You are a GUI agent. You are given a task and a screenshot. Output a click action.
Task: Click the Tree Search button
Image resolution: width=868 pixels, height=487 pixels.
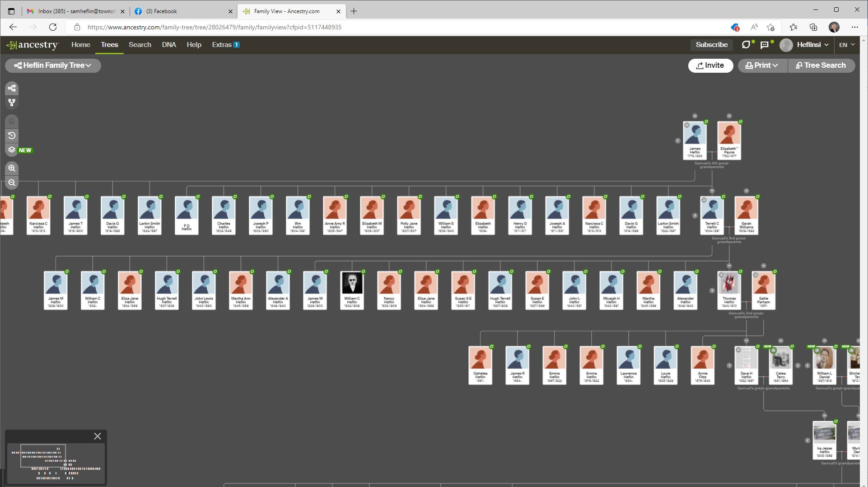[x=821, y=66]
